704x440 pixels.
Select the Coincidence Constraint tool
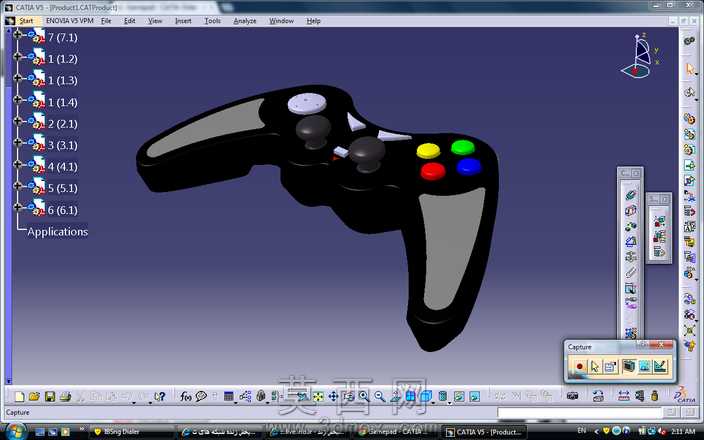pyautogui.click(x=630, y=195)
